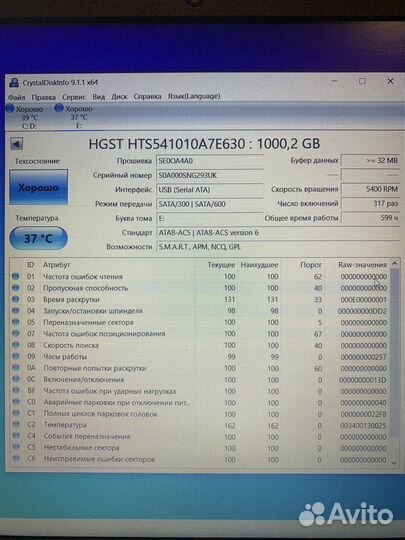Select Частота ошибок позиционирования attribute text
Viewport: 405px width, 540px height.
point(104,333)
